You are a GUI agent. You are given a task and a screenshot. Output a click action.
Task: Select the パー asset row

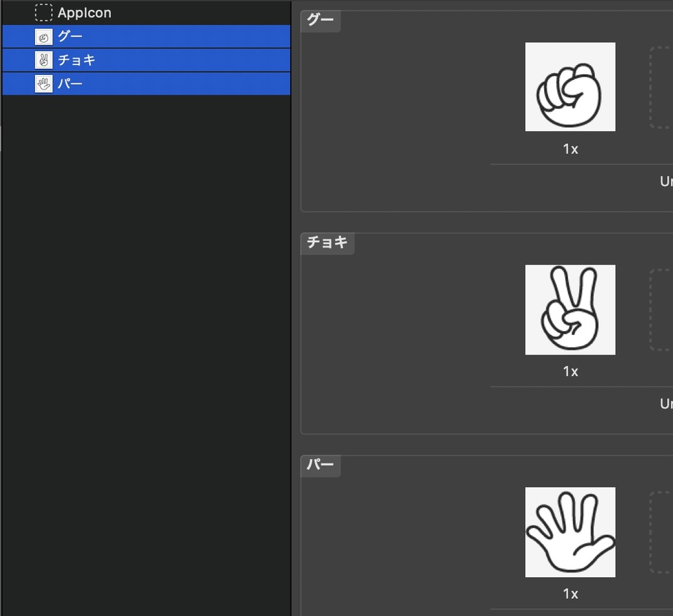pos(147,83)
